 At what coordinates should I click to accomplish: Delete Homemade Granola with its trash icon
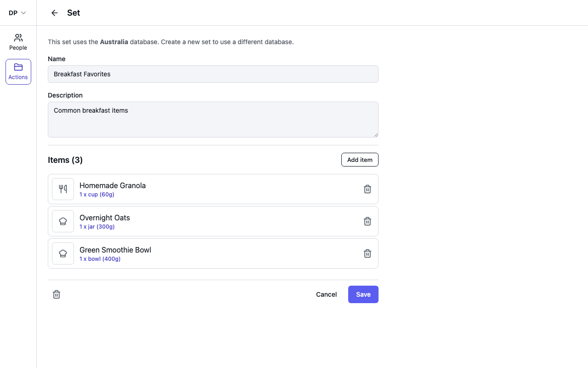click(367, 189)
